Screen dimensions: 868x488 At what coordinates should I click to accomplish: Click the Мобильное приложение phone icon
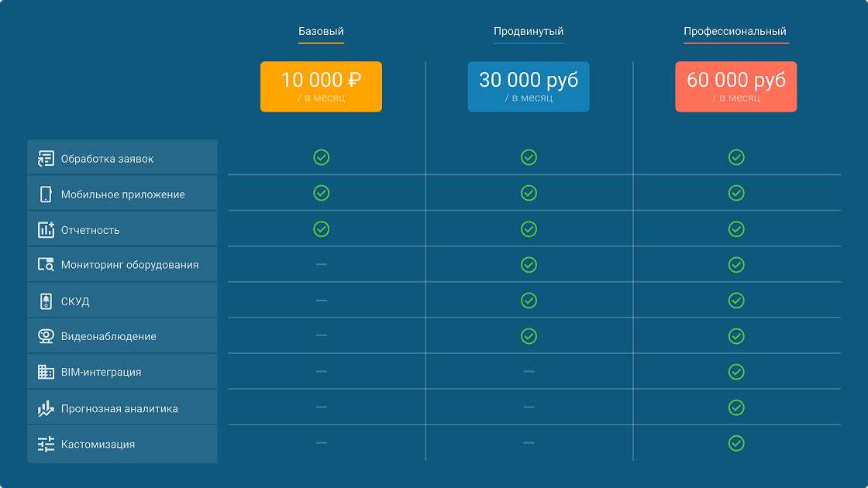pyautogui.click(x=46, y=194)
